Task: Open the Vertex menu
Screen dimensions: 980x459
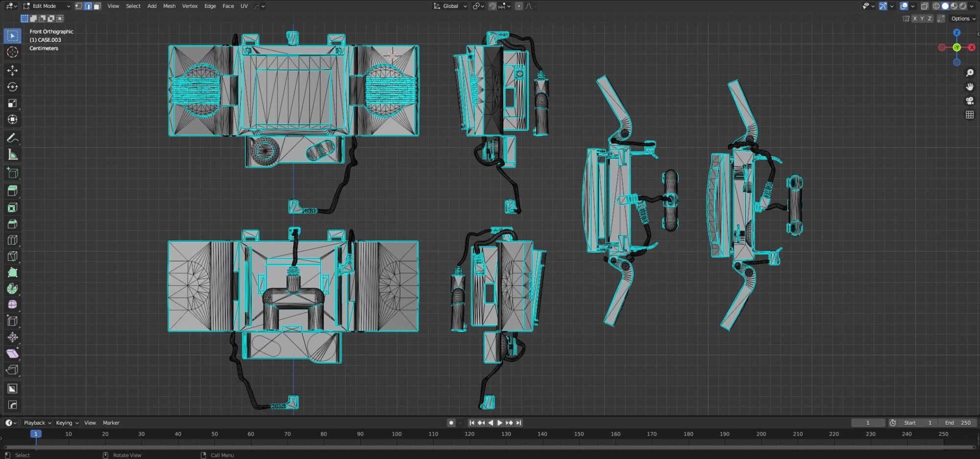Action: 190,6
